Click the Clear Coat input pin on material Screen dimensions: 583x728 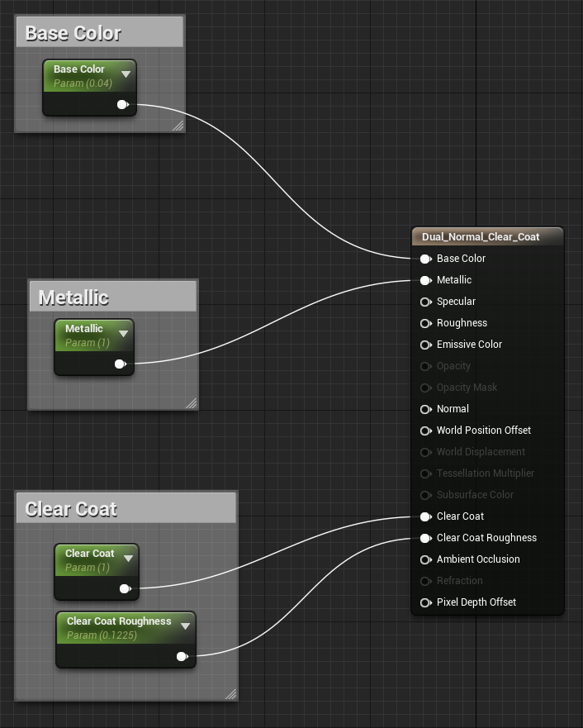pyautogui.click(x=426, y=516)
